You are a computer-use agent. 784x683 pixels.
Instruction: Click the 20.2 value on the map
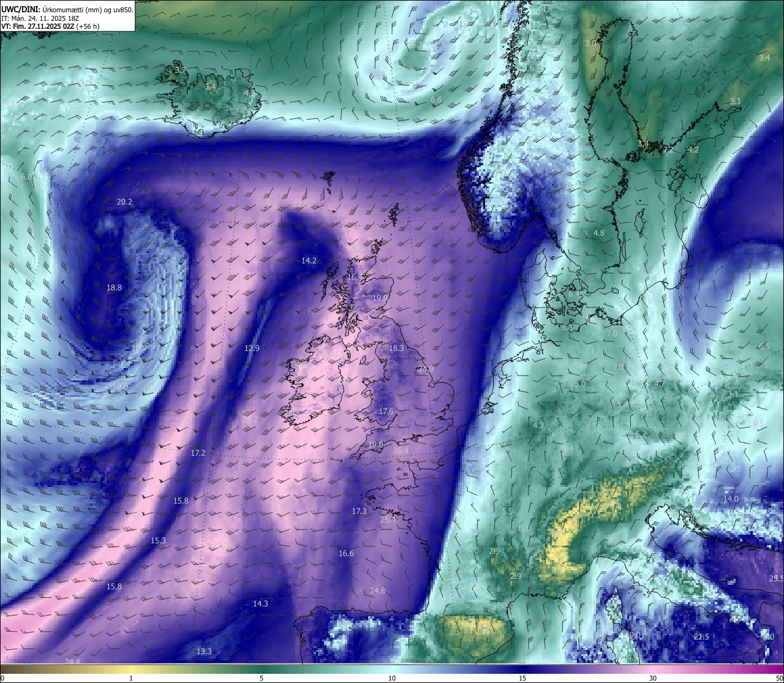pos(124,202)
